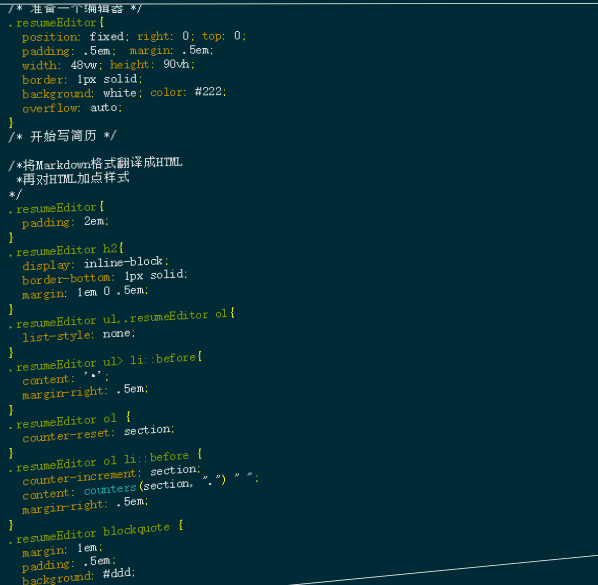Click the '#ddd' background value
Screen dimensions: 598x585
tap(117, 573)
